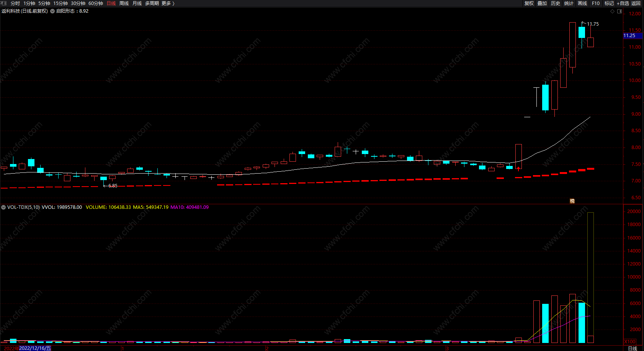The height and width of the screenshot is (351, 644).
Task: Select the 5分钟 period tab
Action: click(44, 3)
